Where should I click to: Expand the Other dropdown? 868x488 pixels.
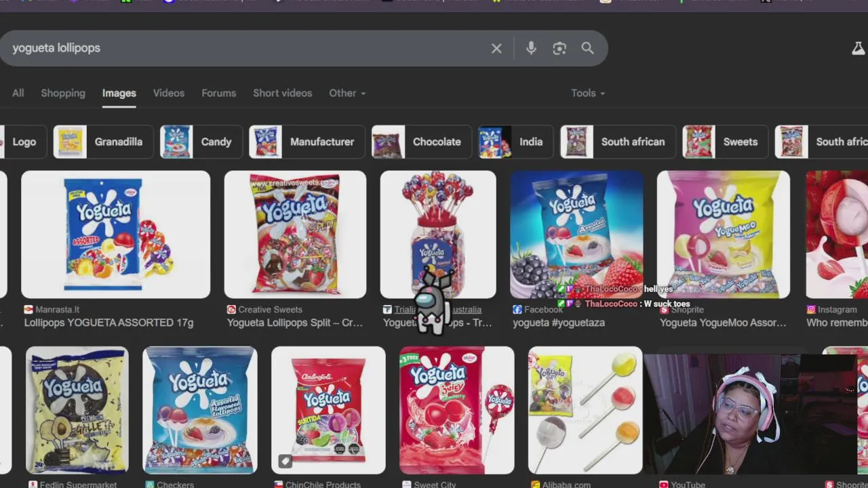(x=347, y=93)
